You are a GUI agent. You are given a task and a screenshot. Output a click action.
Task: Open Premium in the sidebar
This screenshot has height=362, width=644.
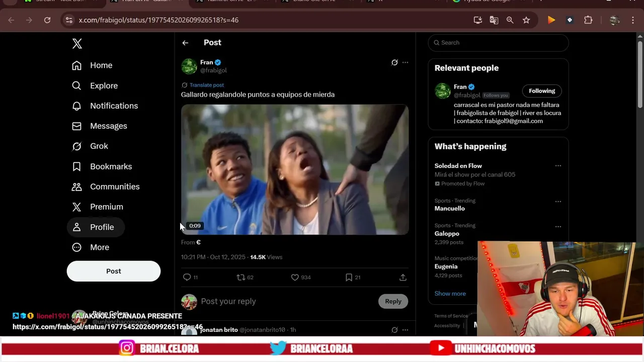(97, 207)
